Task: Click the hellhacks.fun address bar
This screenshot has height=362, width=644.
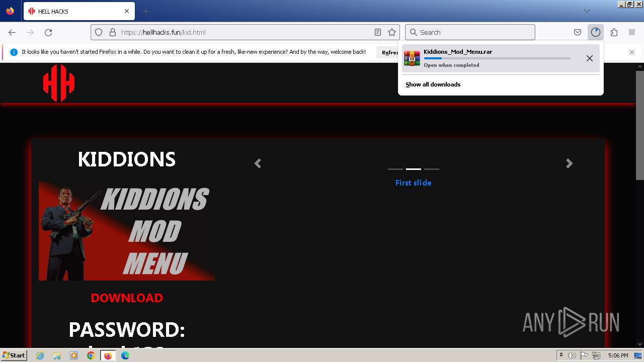Action: (245, 32)
